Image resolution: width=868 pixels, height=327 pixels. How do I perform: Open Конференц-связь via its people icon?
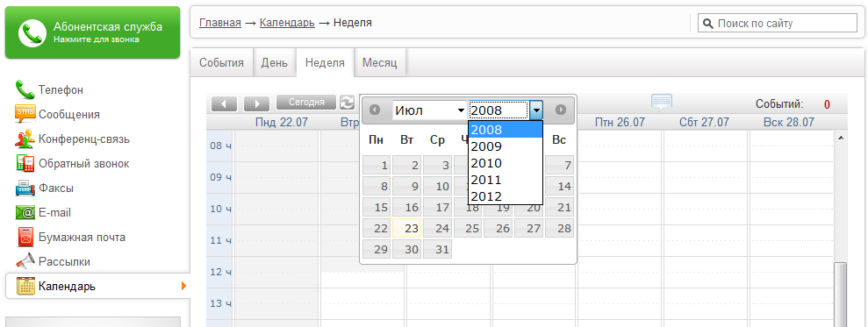point(25,139)
